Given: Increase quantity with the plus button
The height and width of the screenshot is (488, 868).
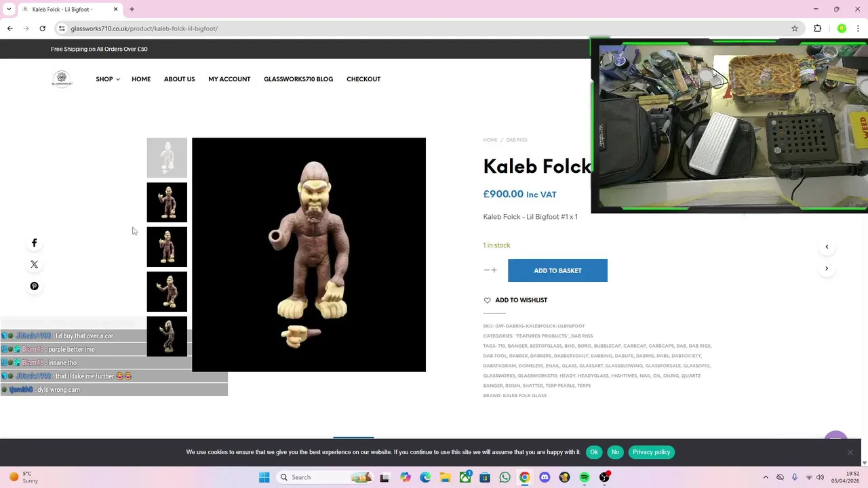Looking at the screenshot, I should [x=494, y=270].
